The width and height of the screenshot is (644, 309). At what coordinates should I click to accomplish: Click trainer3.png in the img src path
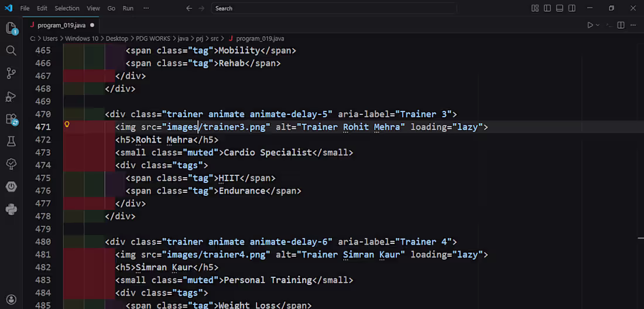235,127
